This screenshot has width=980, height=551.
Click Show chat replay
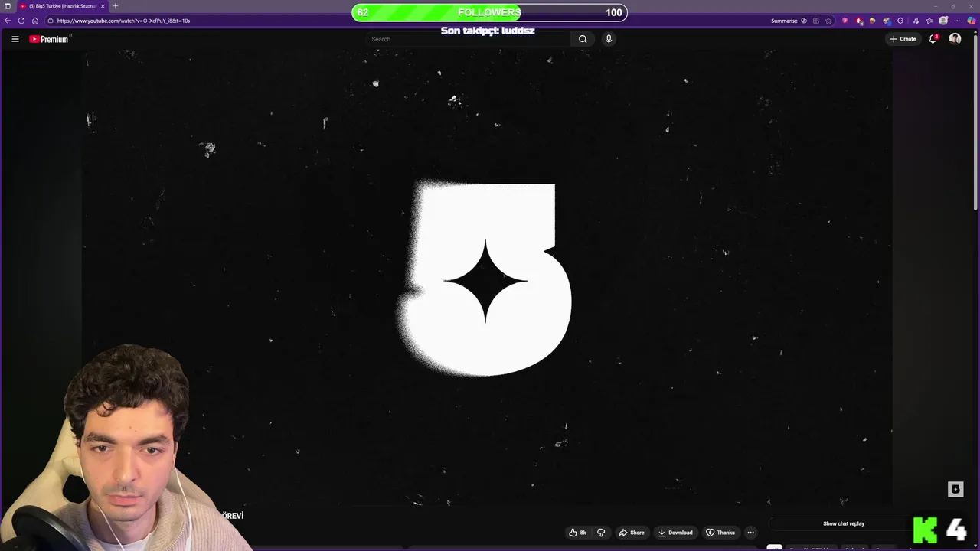(844, 523)
